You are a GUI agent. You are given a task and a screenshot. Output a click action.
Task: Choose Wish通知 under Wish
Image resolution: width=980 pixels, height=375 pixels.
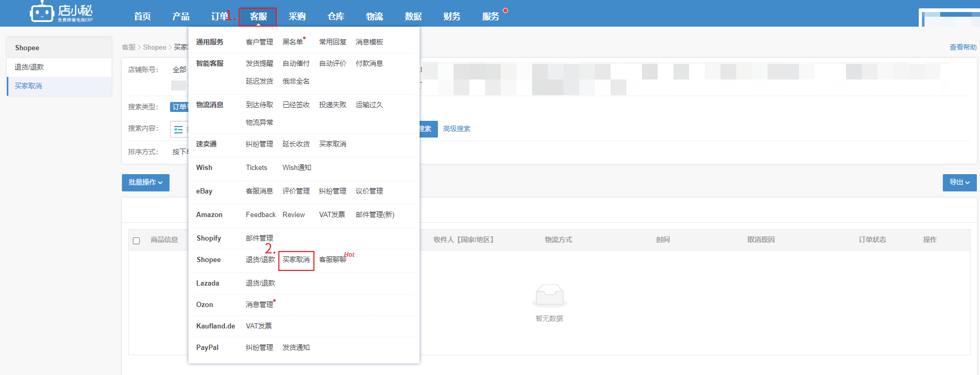[x=297, y=167]
